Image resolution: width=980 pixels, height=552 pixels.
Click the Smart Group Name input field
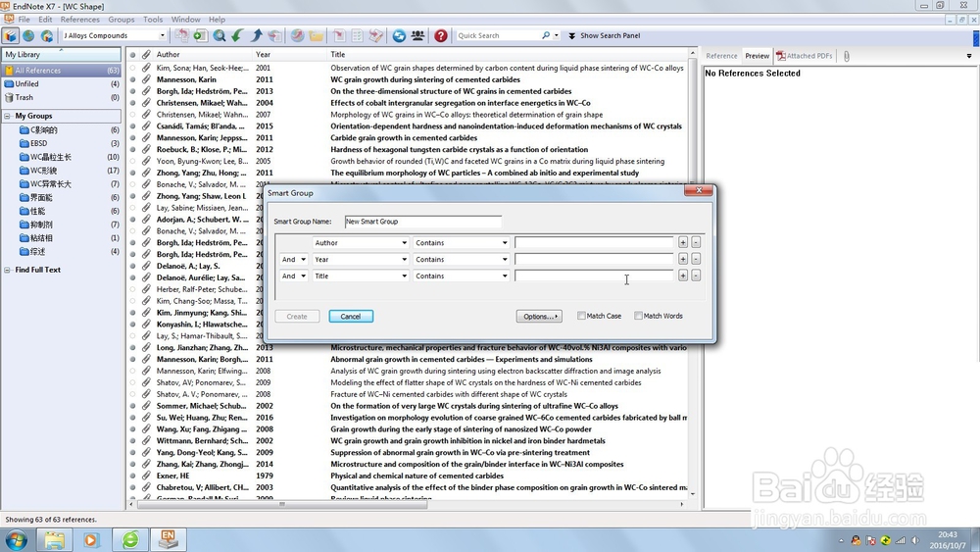(x=423, y=222)
